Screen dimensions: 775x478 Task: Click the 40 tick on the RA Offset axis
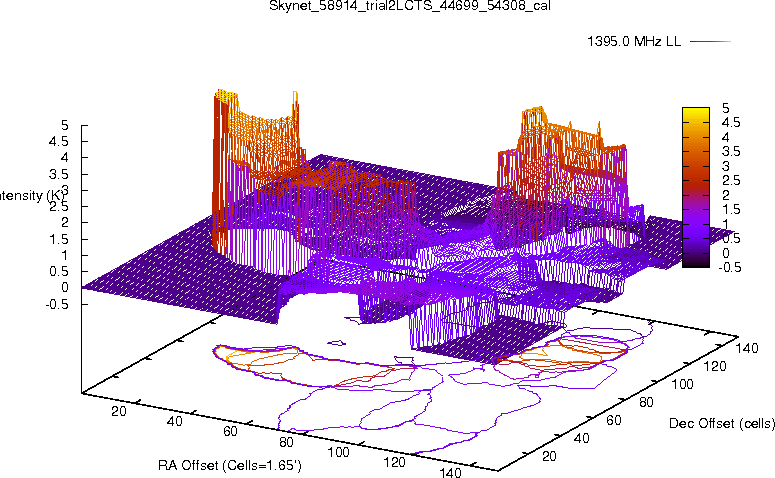point(174,421)
